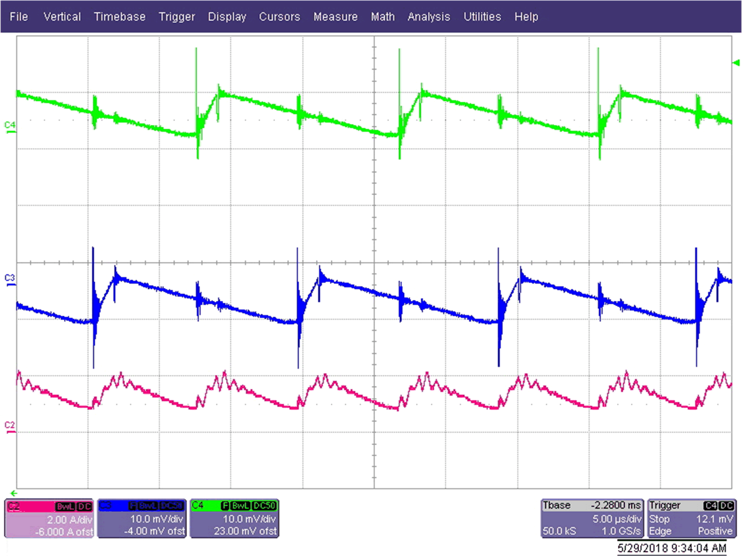Viewport: 742px width, 560px height.
Task: Open the C2 channel descriptor box
Action: click(x=49, y=519)
